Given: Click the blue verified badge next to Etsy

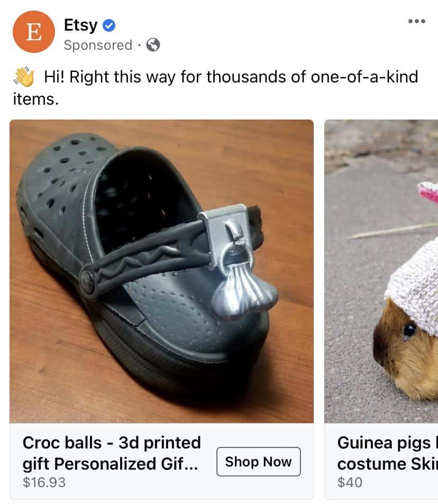Looking at the screenshot, I should pos(109,25).
